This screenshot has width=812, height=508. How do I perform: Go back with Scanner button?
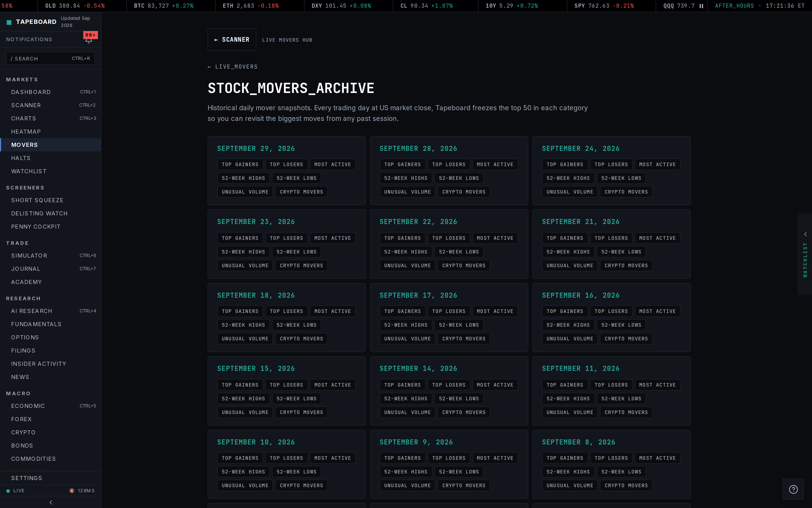point(232,40)
